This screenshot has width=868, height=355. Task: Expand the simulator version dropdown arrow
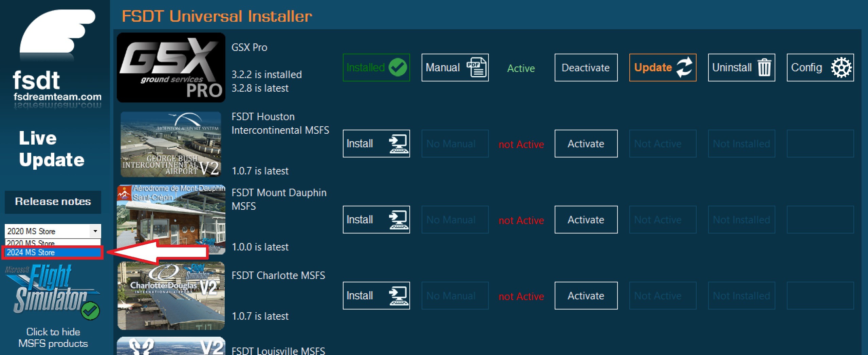click(95, 231)
